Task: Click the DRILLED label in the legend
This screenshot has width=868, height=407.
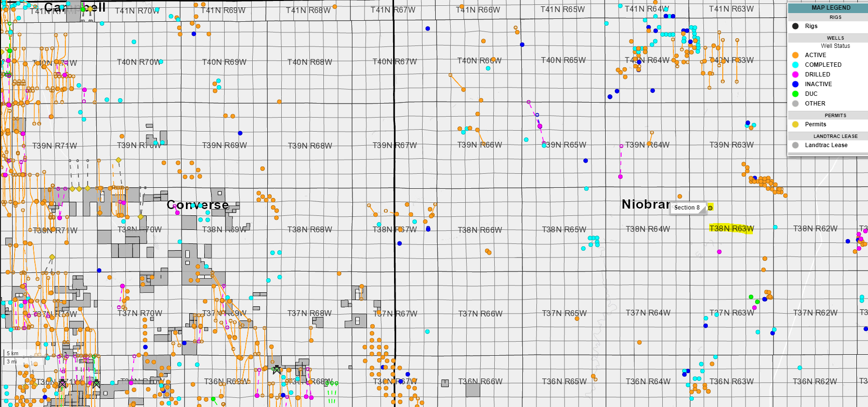Action: pyautogui.click(x=817, y=75)
